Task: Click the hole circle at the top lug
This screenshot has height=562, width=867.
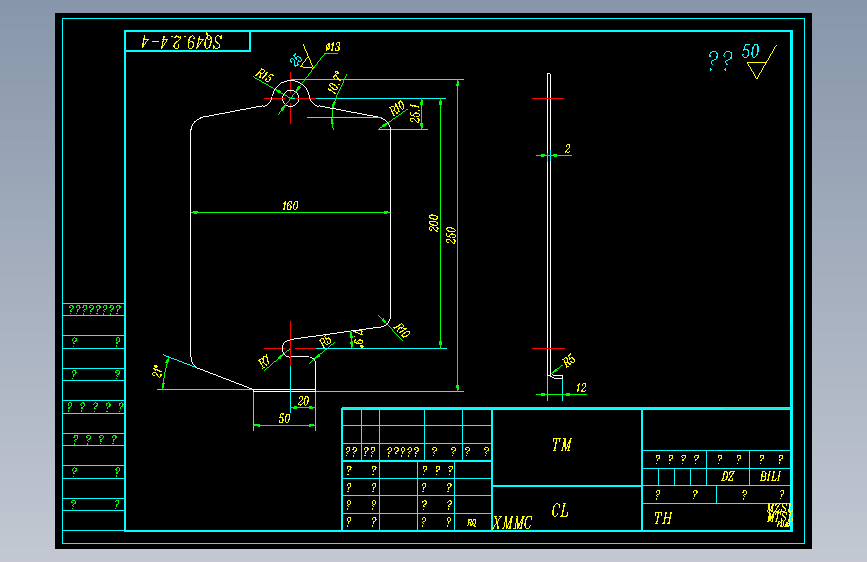Action: [x=290, y=98]
